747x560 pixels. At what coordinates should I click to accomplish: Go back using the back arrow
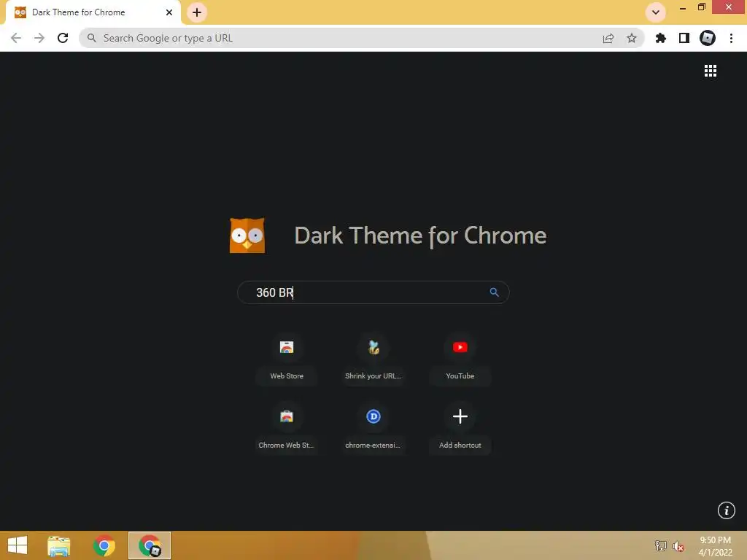coord(16,38)
